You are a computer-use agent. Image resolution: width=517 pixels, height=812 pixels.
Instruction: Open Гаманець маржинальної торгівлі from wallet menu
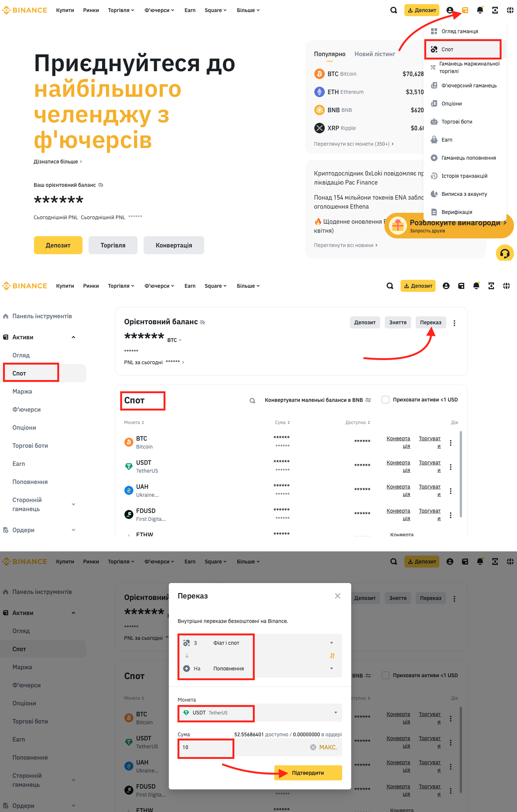point(465,67)
